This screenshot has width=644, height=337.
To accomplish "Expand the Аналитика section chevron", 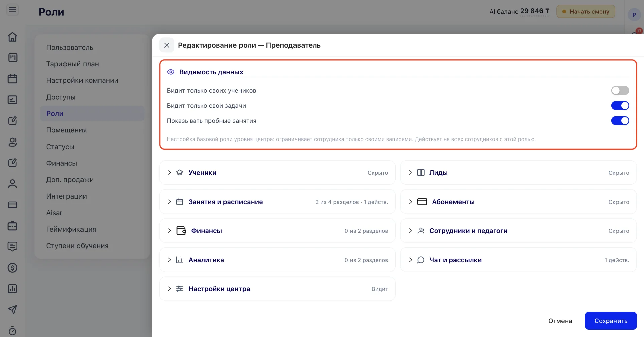I will pyautogui.click(x=169, y=260).
